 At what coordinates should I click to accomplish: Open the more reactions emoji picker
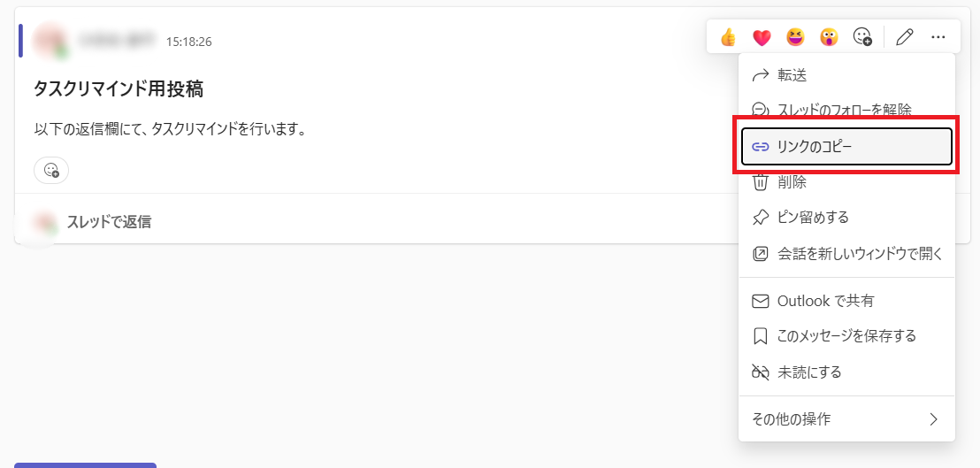click(862, 37)
